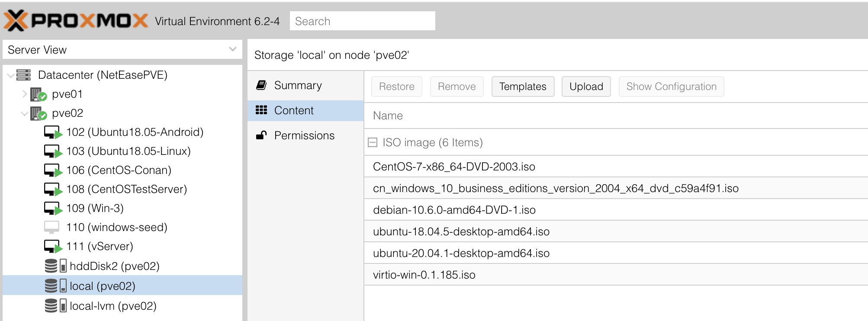Collapse the Datacenter tree root
The width and height of the screenshot is (868, 321).
11,75
